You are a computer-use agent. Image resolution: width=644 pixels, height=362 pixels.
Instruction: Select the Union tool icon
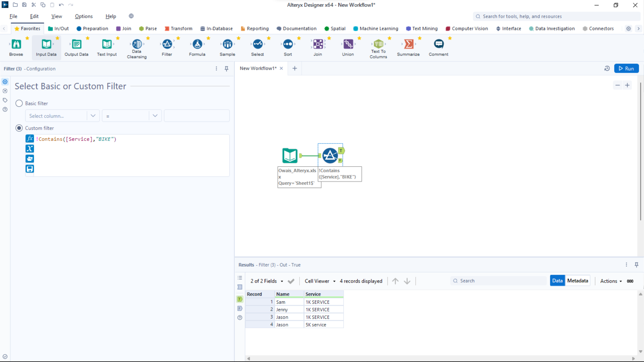coord(348,44)
